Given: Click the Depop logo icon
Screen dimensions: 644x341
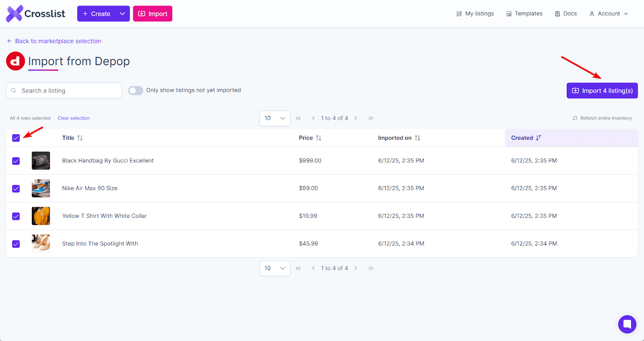Looking at the screenshot, I should pos(15,61).
